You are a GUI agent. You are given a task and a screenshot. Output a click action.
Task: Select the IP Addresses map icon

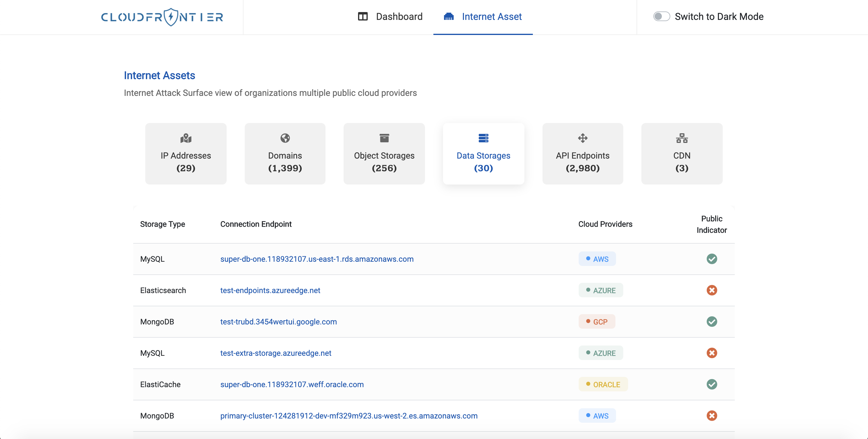[186, 138]
